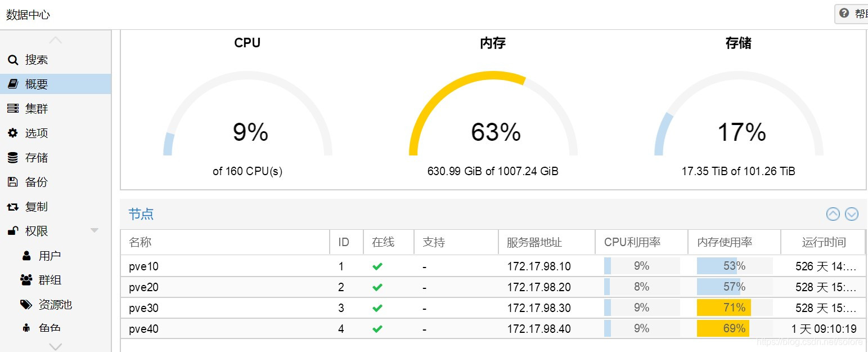Click the online checkmark for pve20
Screen dimensions: 868x352
pyautogui.click(x=377, y=287)
